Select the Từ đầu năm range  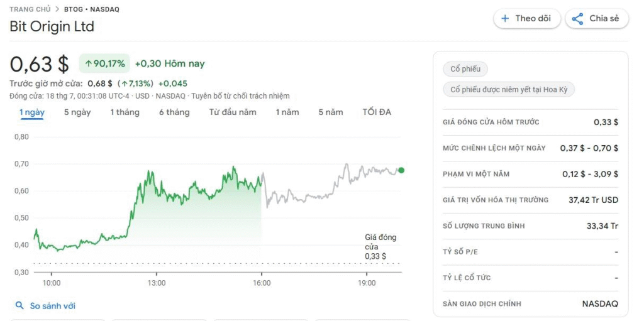click(x=233, y=112)
